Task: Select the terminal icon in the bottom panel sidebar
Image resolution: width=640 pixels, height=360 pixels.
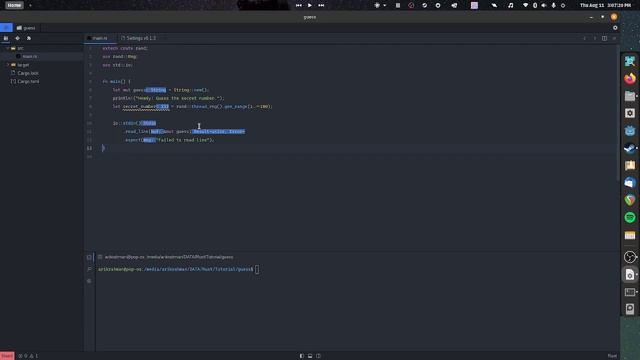Action: (x=89, y=257)
